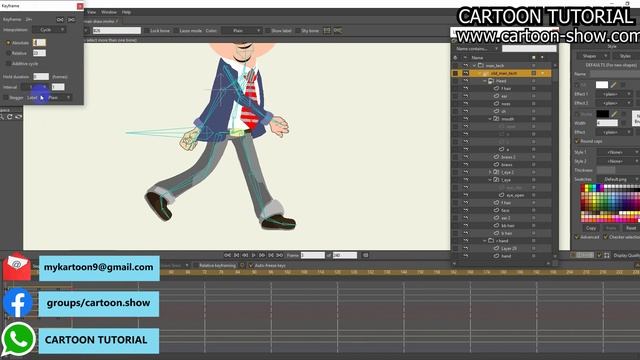Select the zoom workspace magnifier tool
Image resolution: width=640 pixels, height=360 pixels.
2,117
